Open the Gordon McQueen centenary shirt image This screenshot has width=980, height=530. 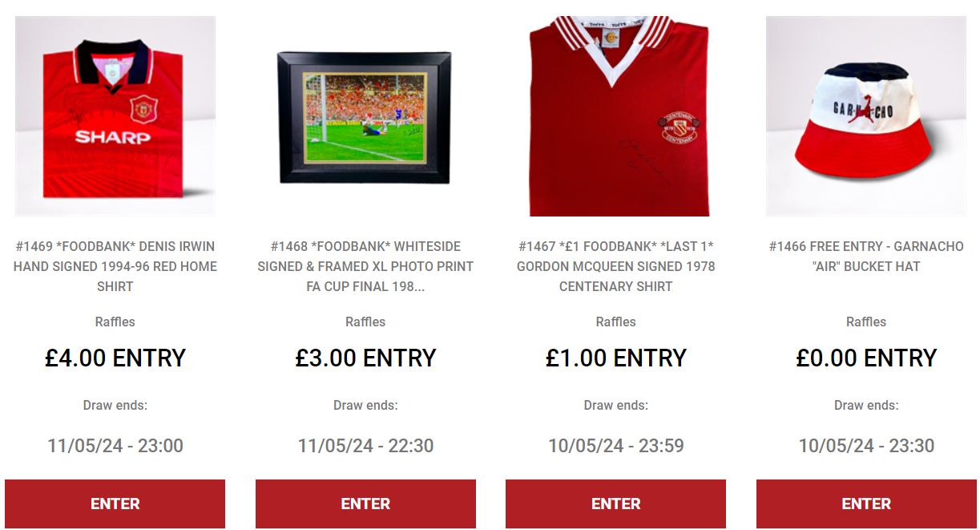[x=616, y=116]
